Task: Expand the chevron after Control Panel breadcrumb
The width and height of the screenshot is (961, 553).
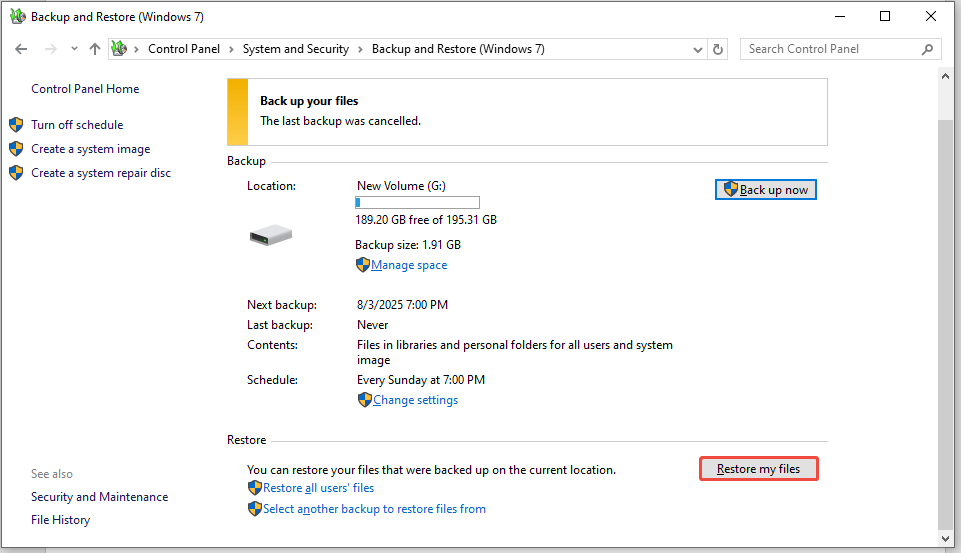Action: (231, 49)
